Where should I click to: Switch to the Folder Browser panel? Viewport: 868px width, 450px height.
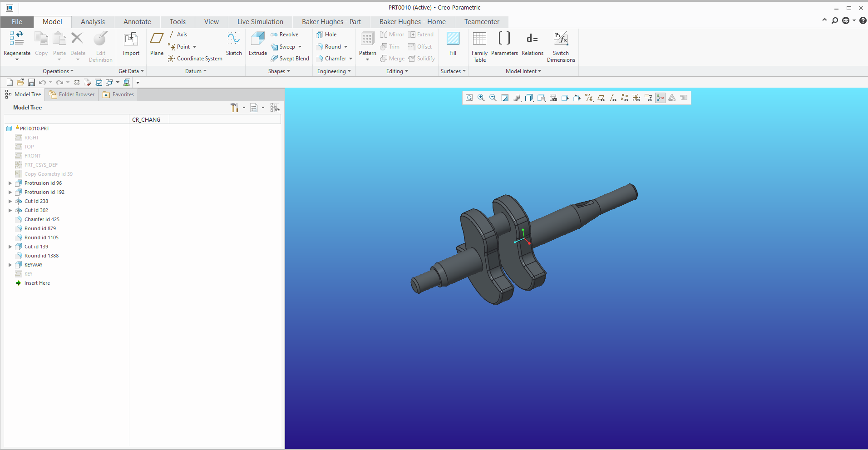[x=71, y=94]
